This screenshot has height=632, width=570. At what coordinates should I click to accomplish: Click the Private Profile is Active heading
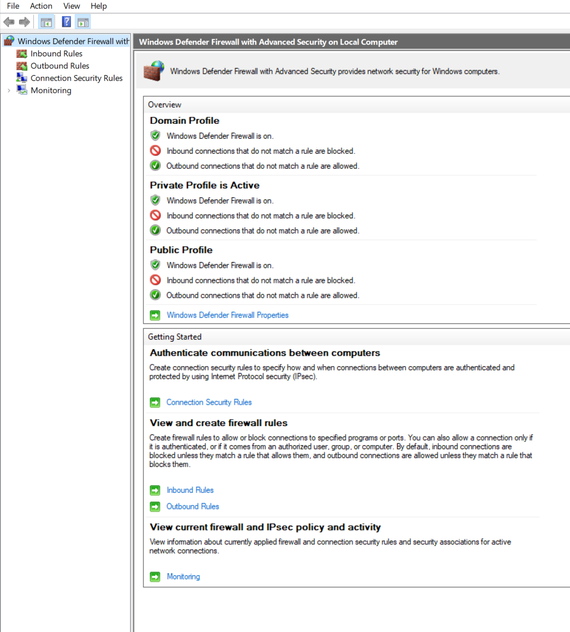point(204,185)
